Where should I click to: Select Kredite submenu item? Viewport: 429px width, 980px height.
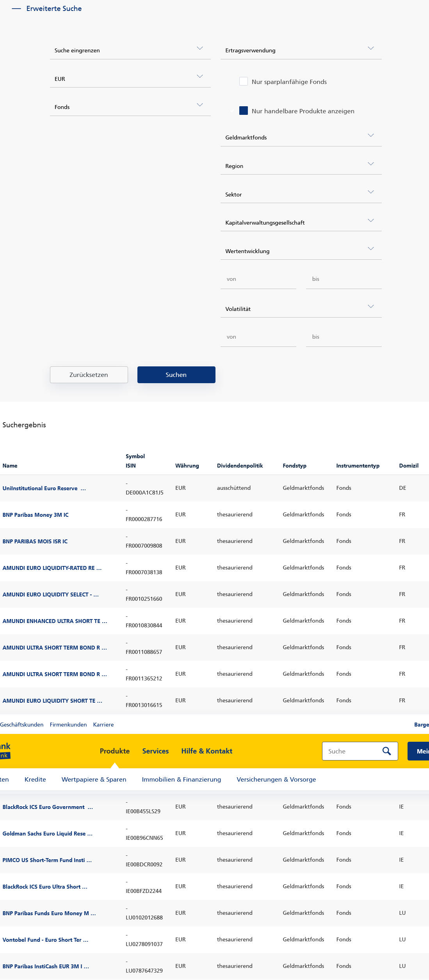[35, 779]
